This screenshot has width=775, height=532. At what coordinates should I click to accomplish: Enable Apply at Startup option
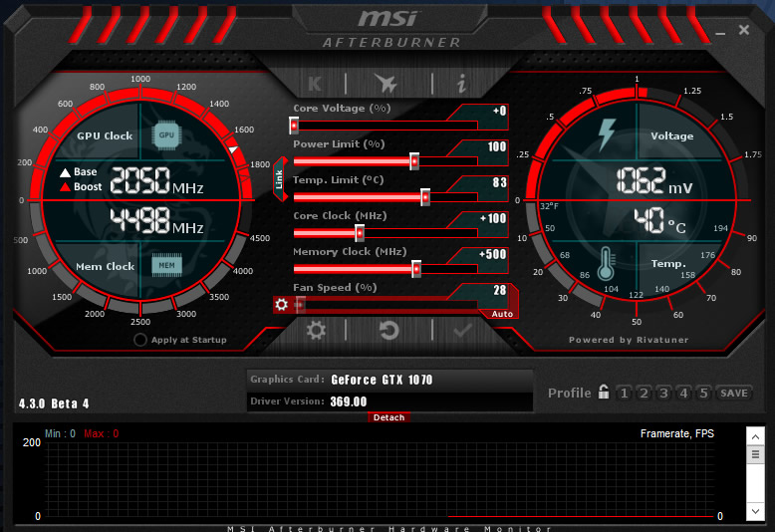[x=140, y=340]
